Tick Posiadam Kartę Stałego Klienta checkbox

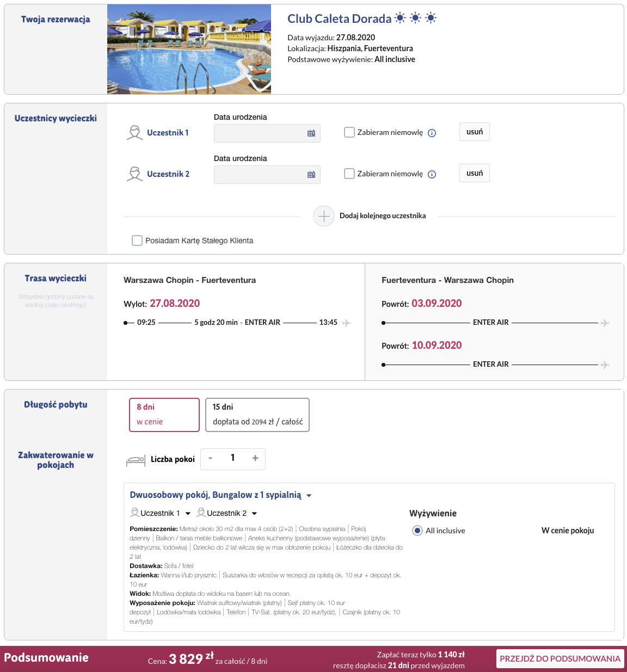coord(137,241)
